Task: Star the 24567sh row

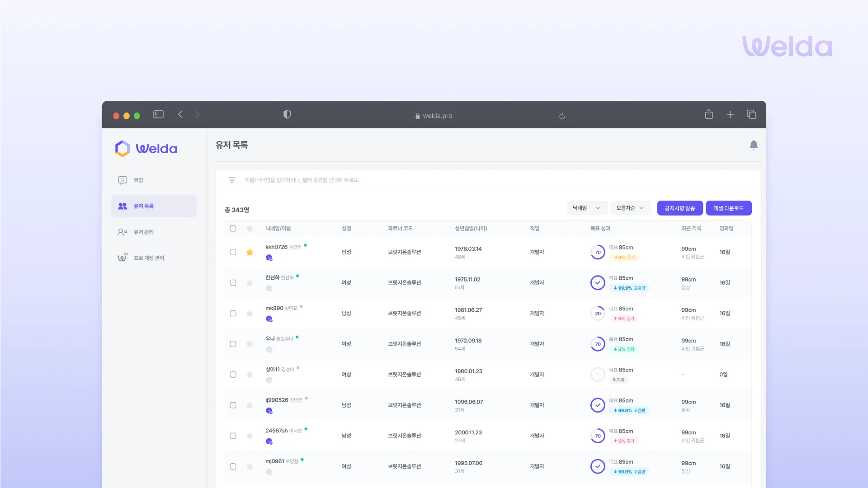Action: (x=250, y=436)
